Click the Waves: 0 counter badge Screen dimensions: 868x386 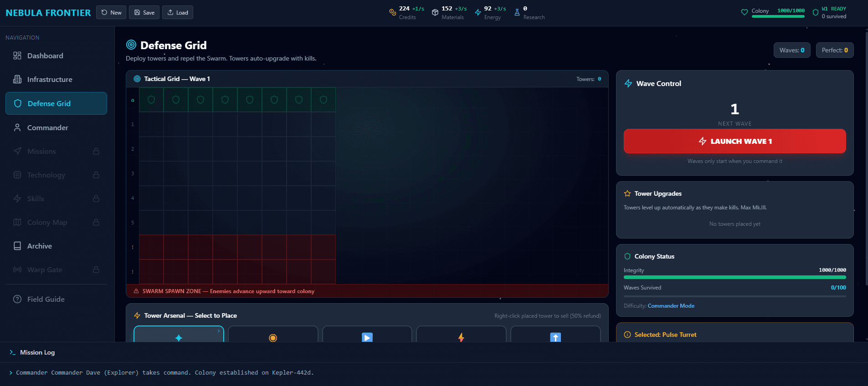click(x=792, y=50)
